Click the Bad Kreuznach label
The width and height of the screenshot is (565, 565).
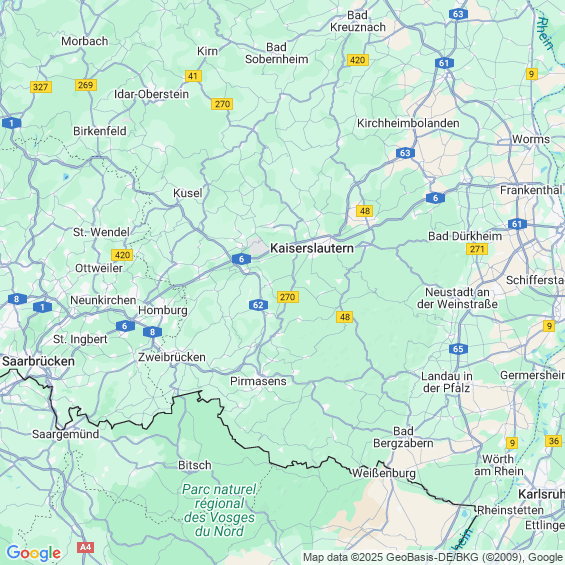click(x=358, y=21)
